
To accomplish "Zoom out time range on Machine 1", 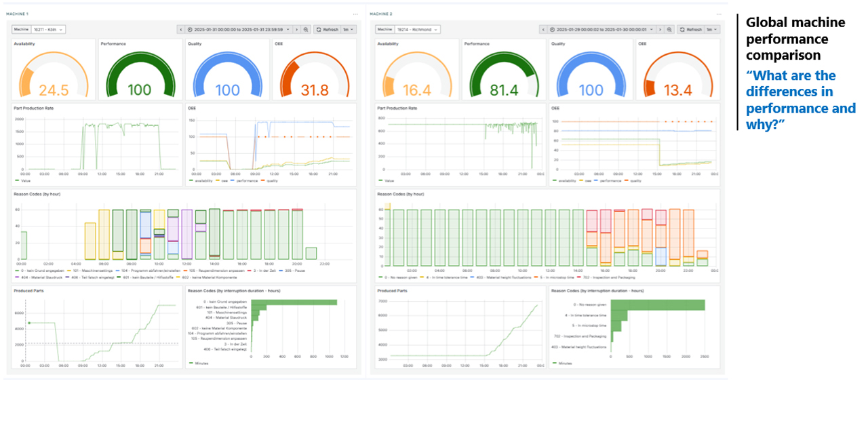I will pos(306,30).
